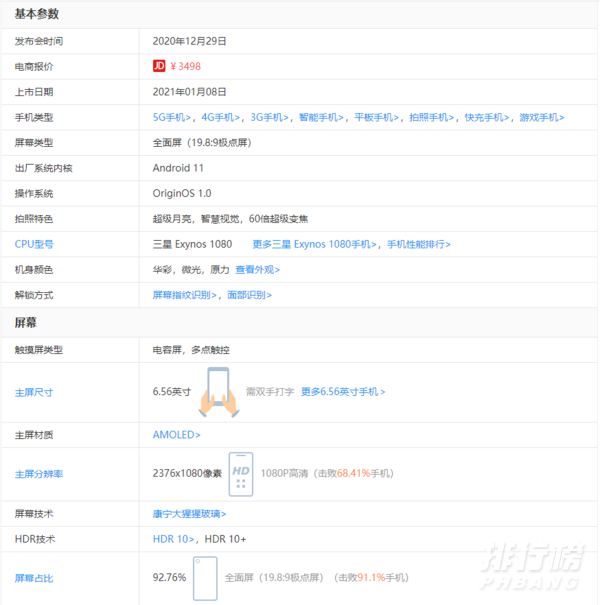Click the 操作系统 row label

click(34, 194)
